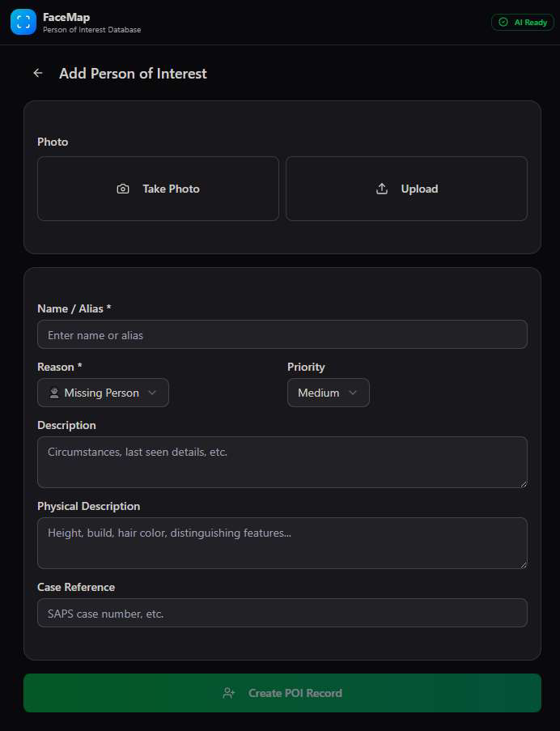Click the Physical Description resize handle
The image size is (560, 731).
pyautogui.click(x=524, y=564)
